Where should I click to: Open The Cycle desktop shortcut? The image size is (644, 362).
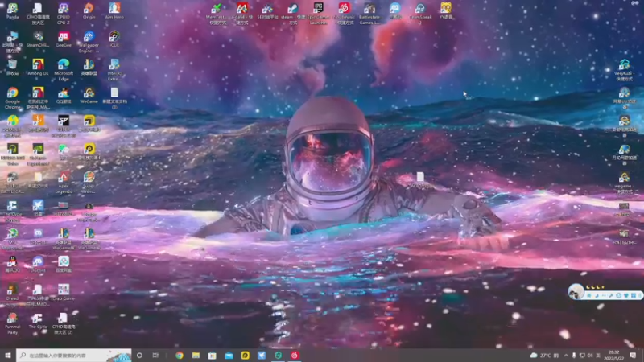point(38,321)
